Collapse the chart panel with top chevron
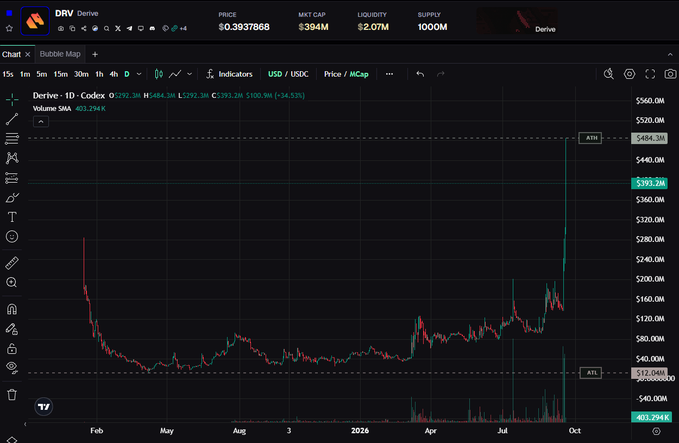Viewport: 679px width, 443px height. click(670, 55)
